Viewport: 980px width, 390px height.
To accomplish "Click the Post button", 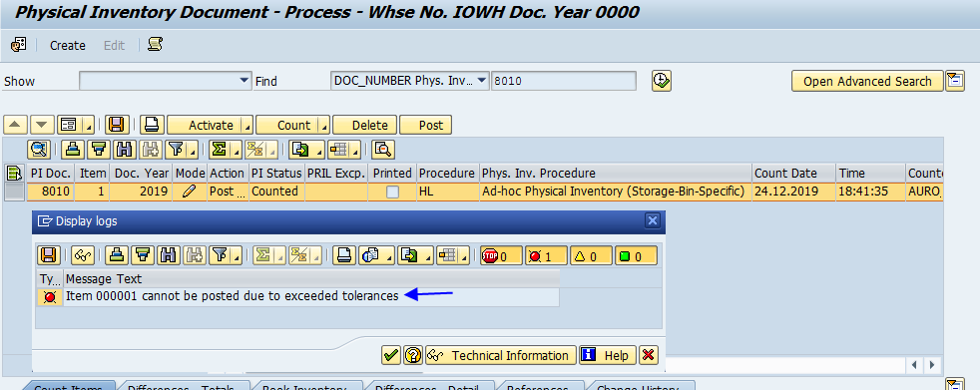I will 425,125.
